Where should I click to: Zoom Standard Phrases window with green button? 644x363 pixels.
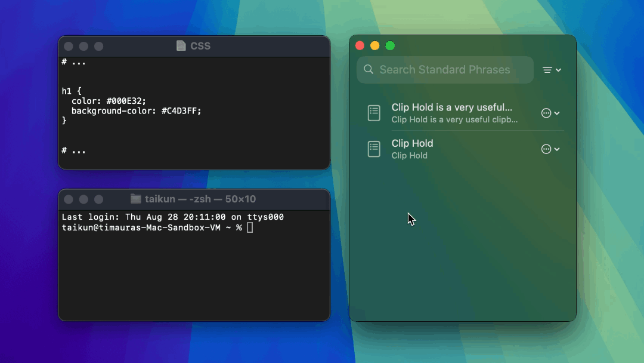click(390, 46)
